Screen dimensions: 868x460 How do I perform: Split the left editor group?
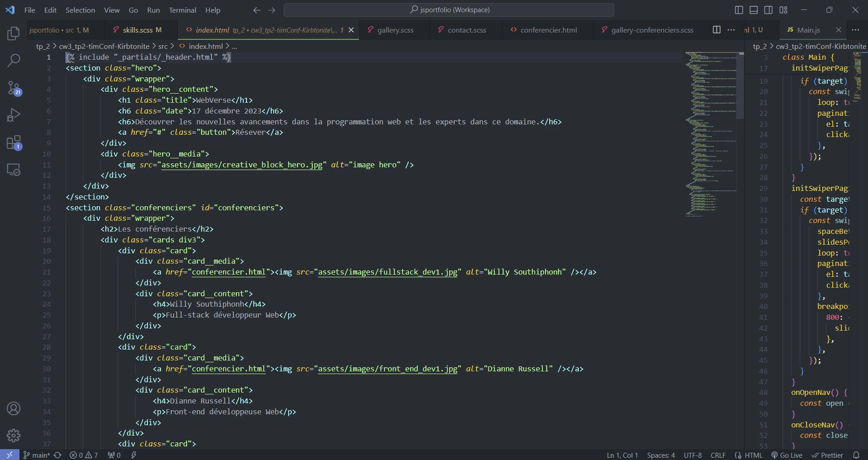(x=716, y=30)
